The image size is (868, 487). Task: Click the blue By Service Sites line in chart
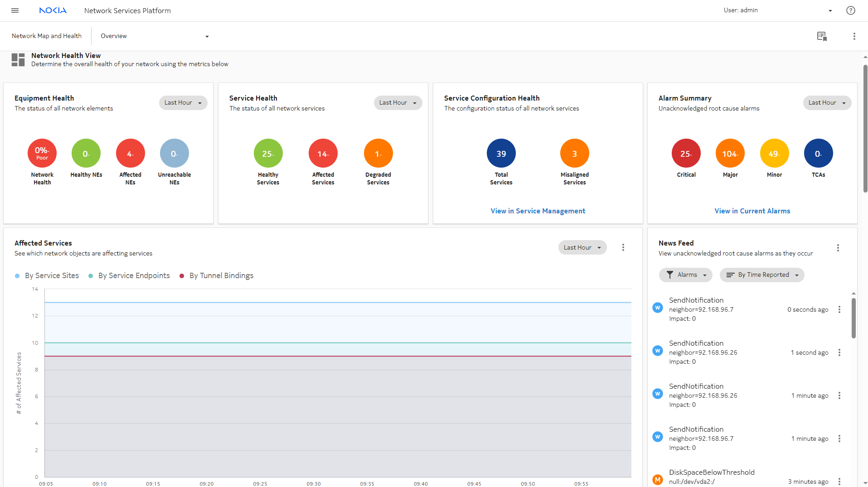[x=338, y=302]
